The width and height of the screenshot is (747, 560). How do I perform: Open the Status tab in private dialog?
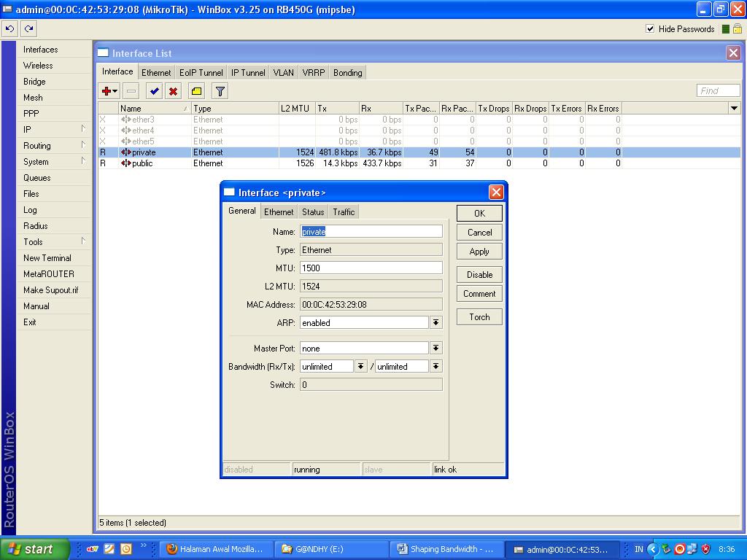(x=313, y=212)
